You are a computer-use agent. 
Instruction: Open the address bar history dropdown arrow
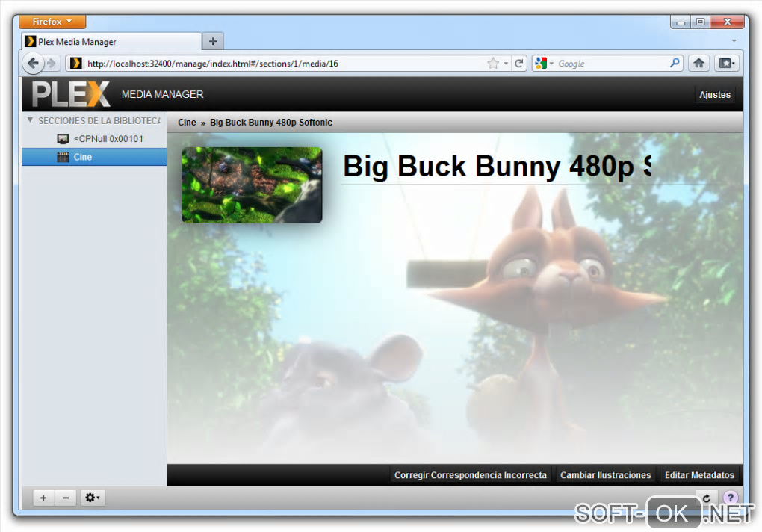506,64
